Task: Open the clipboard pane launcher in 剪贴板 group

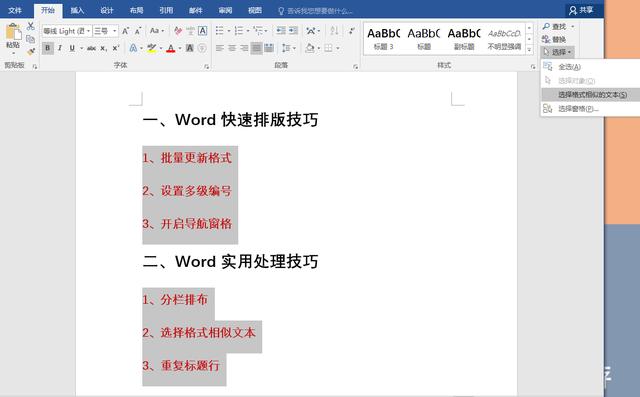Action: coord(35,67)
